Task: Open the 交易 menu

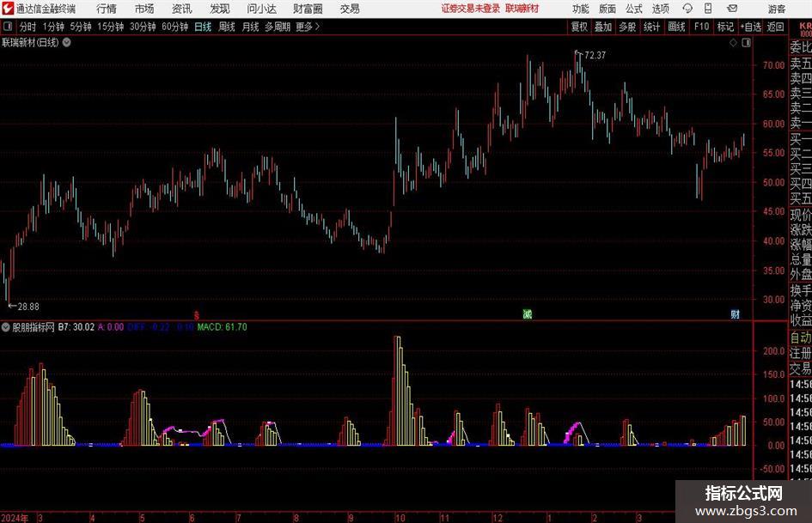Action: point(350,9)
